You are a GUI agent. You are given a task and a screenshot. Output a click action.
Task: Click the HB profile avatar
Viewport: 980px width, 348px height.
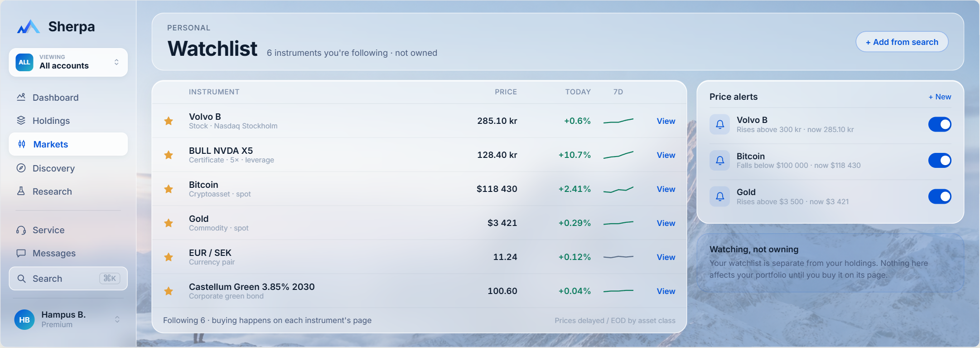pyautogui.click(x=24, y=319)
